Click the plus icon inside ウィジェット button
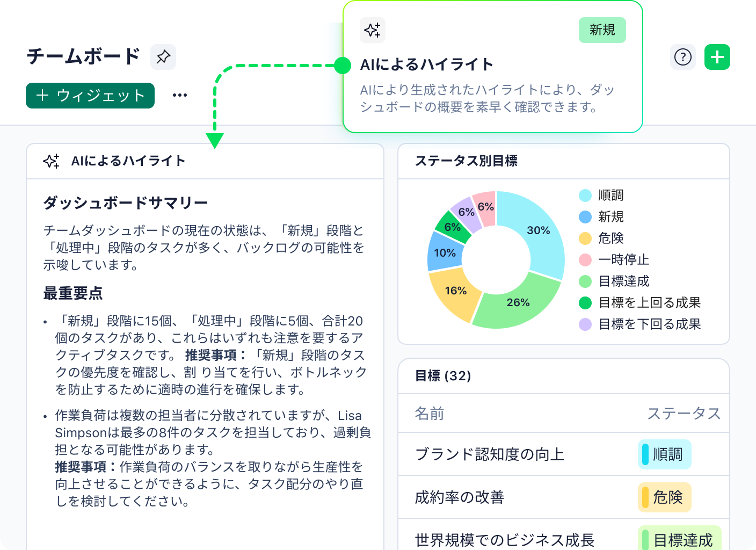Image resolution: width=756 pixels, height=550 pixels. pyautogui.click(x=42, y=96)
